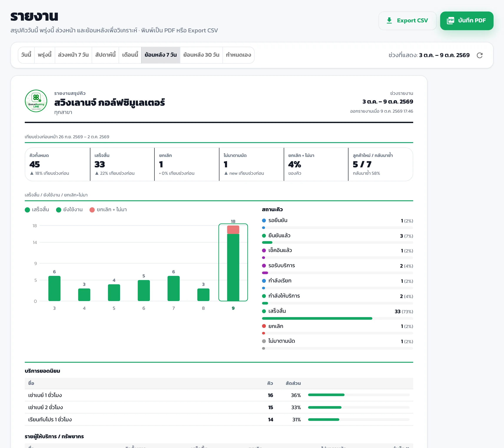
Task: Click the highlighted bar for day 9
Action: click(x=233, y=263)
